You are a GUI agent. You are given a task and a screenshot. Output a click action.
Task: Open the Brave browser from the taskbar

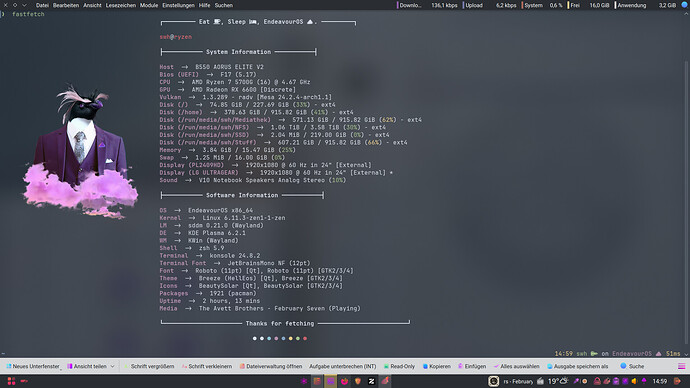click(358, 381)
